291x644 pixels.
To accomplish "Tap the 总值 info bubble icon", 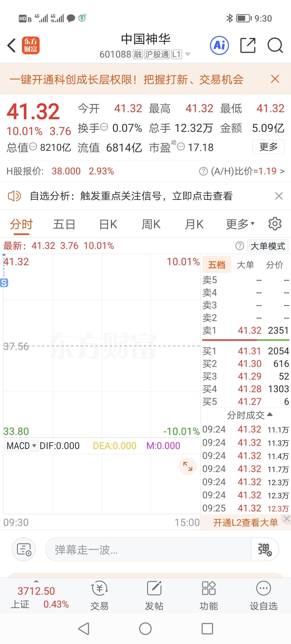I will [33, 146].
